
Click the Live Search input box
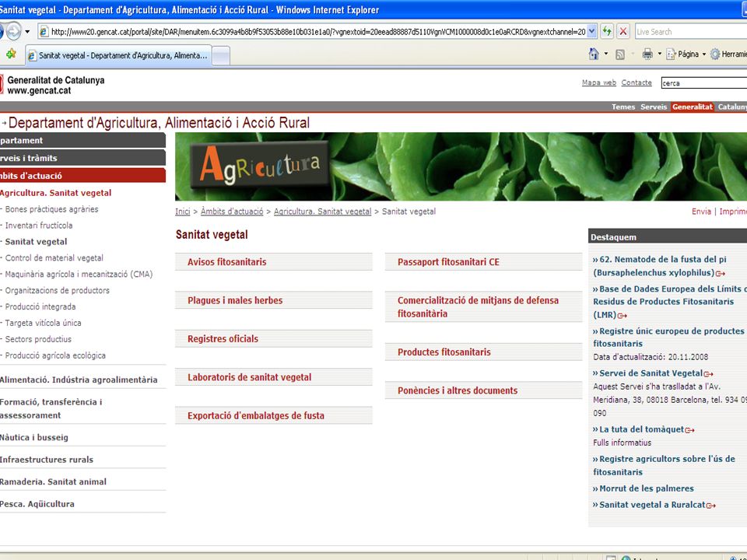pos(691,32)
